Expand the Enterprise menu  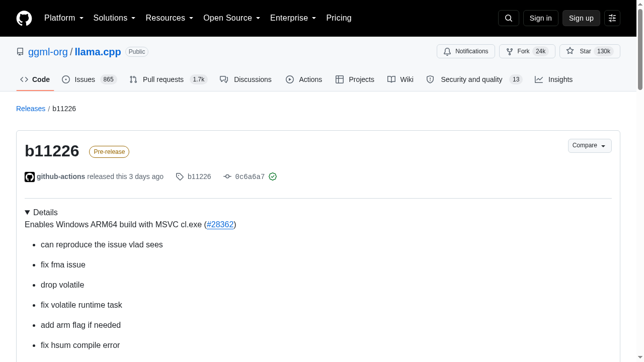293,18
